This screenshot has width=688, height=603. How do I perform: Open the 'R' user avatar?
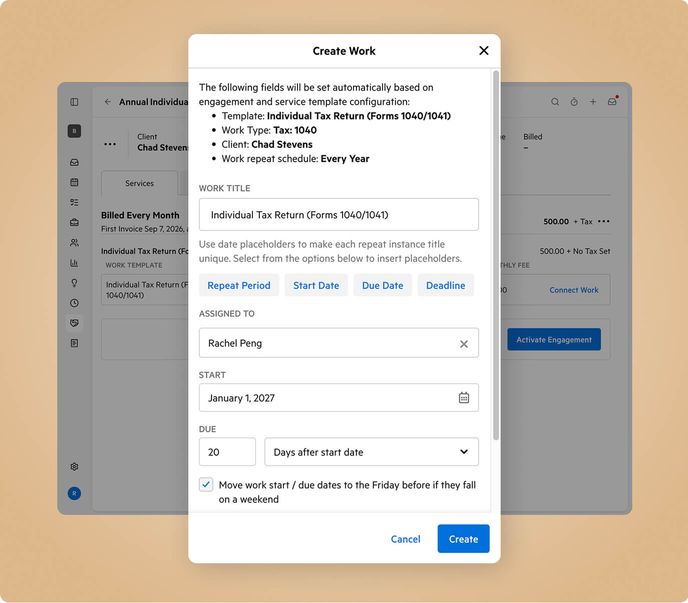(x=74, y=493)
